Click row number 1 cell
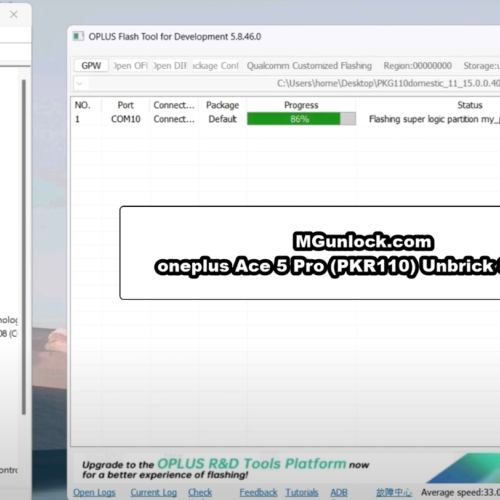 pos(77,119)
